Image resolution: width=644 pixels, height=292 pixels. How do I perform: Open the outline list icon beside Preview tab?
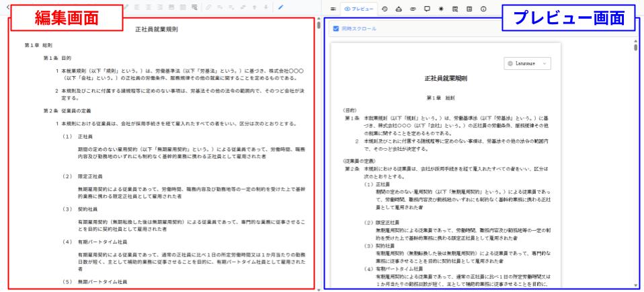(333, 9)
